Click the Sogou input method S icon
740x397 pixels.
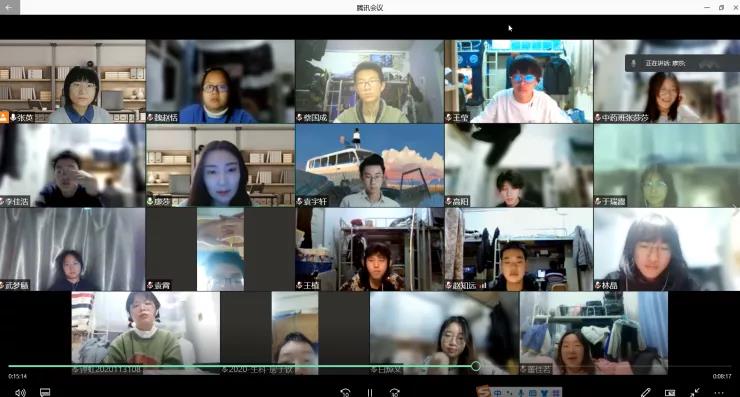(483, 392)
